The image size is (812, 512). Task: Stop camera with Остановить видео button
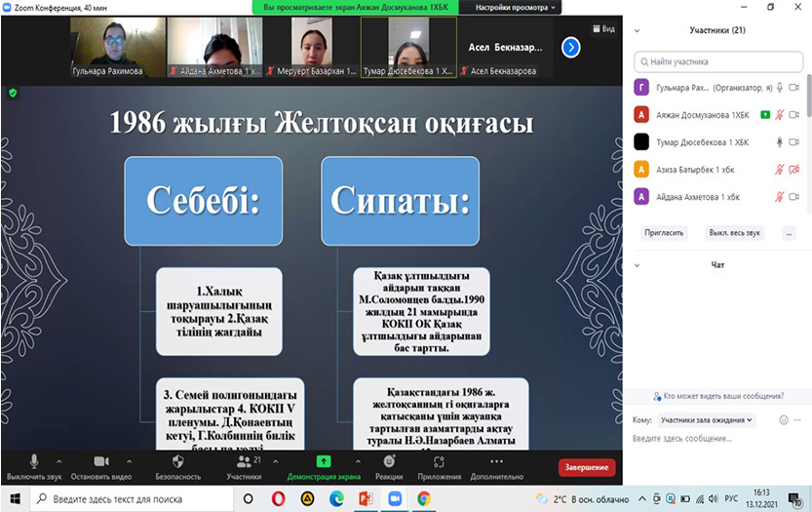point(100,466)
